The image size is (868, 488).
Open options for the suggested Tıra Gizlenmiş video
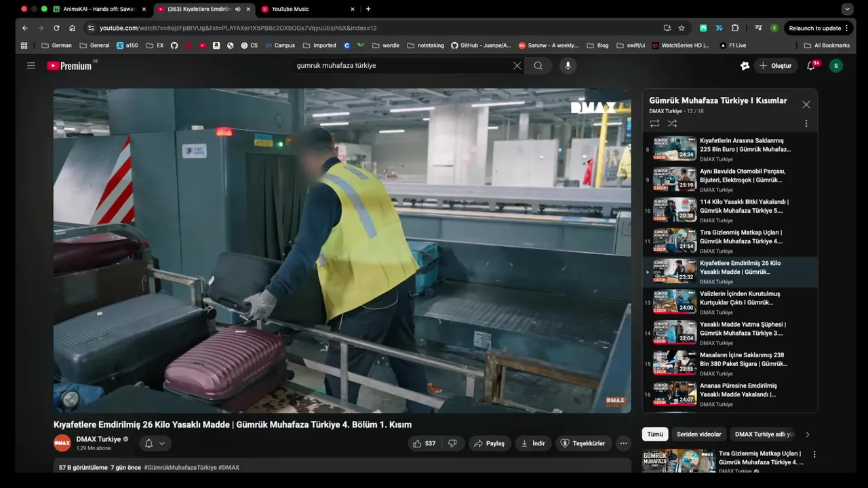pos(814,454)
